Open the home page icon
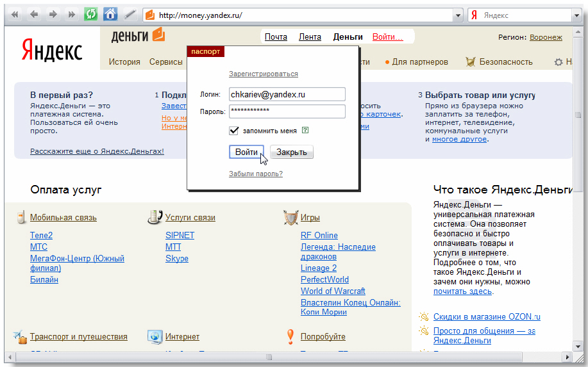The image size is (588, 367). pos(110,14)
